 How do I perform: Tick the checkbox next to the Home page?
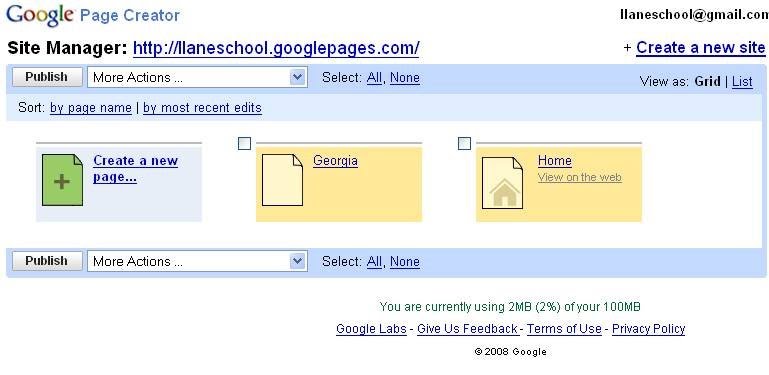464,144
